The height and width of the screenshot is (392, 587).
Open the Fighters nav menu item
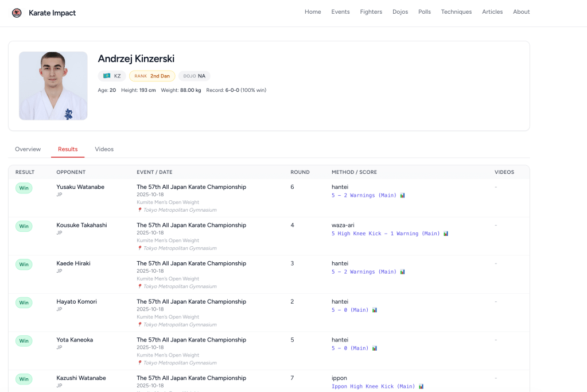(371, 12)
